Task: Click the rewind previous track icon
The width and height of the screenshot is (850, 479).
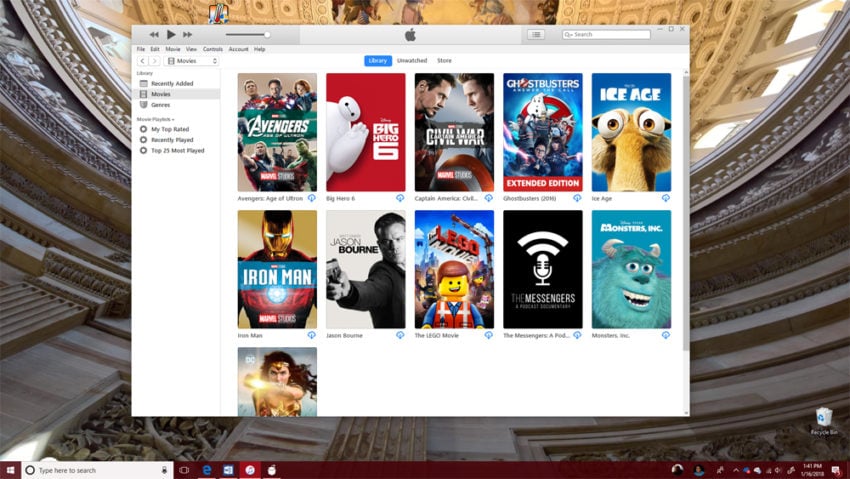Action: [154, 34]
